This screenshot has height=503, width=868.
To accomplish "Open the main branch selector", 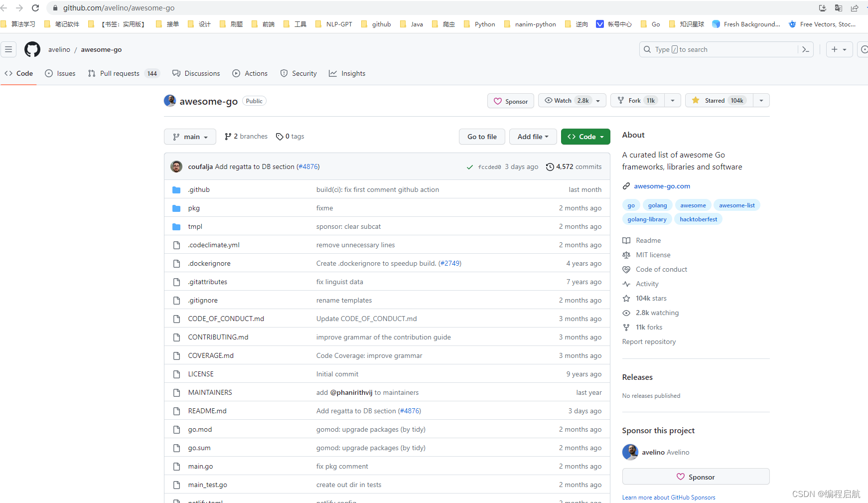I will click(x=190, y=137).
